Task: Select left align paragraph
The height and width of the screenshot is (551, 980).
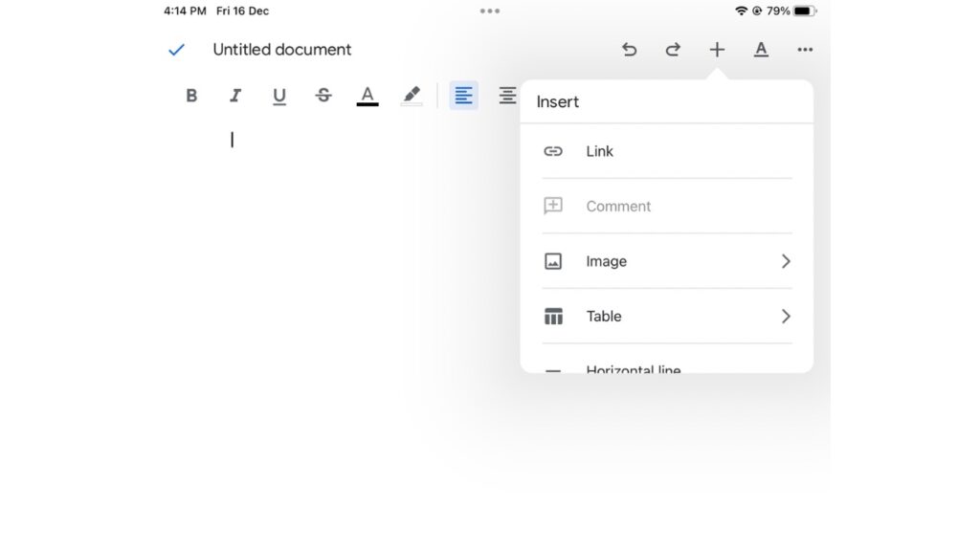Action: click(x=464, y=96)
